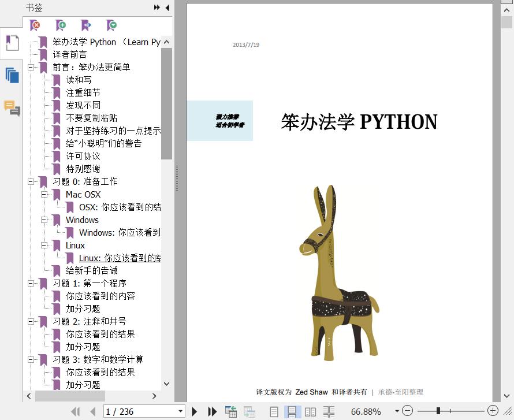Click the 笨办法学 PYTHON page title
This screenshot has width=514, height=420.
coord(359,122)
